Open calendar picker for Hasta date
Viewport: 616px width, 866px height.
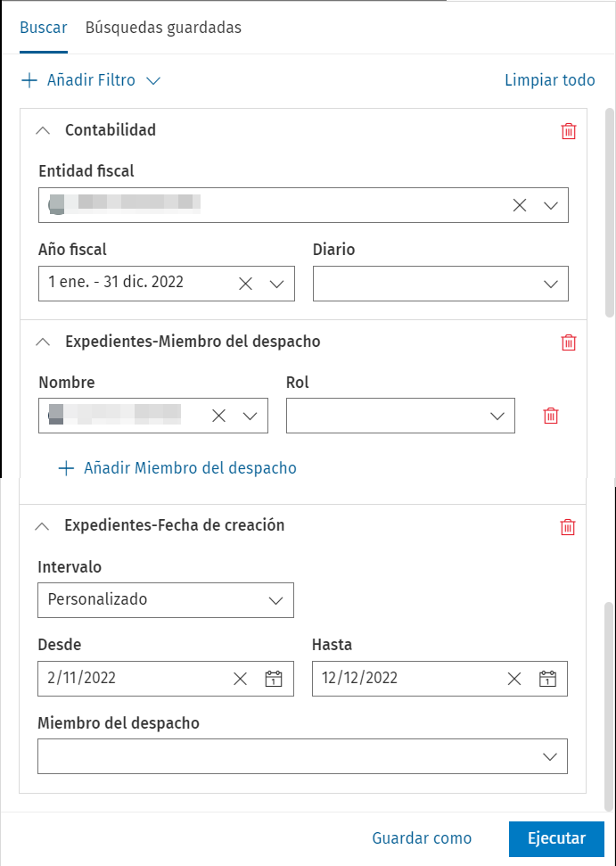tap(547, 679)
